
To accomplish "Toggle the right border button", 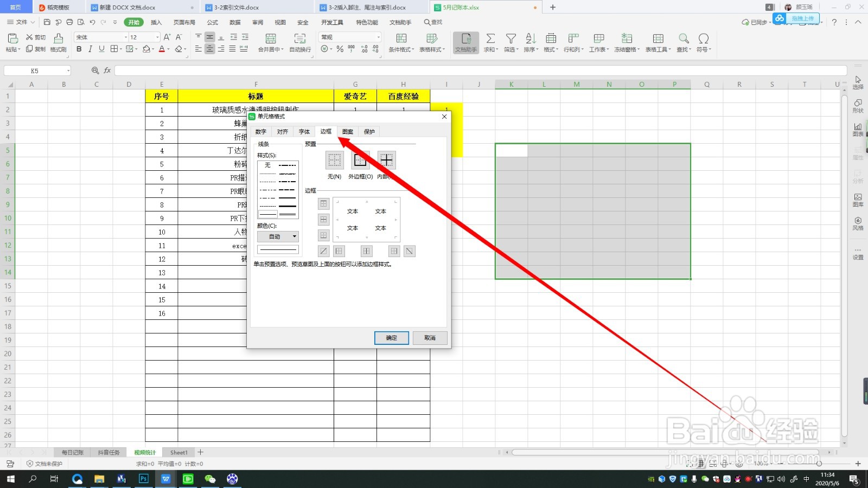I will [x=394, y=251].
